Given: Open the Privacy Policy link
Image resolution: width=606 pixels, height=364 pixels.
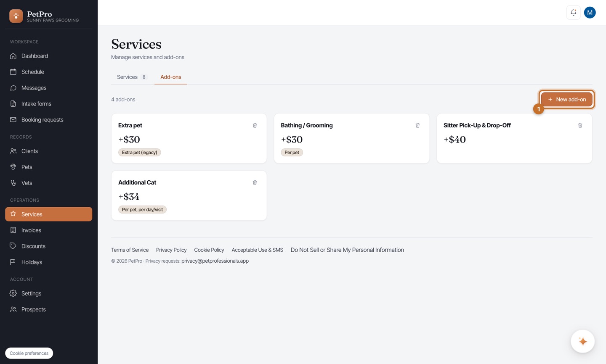Looking at the screenshot, I should point(171,250).
